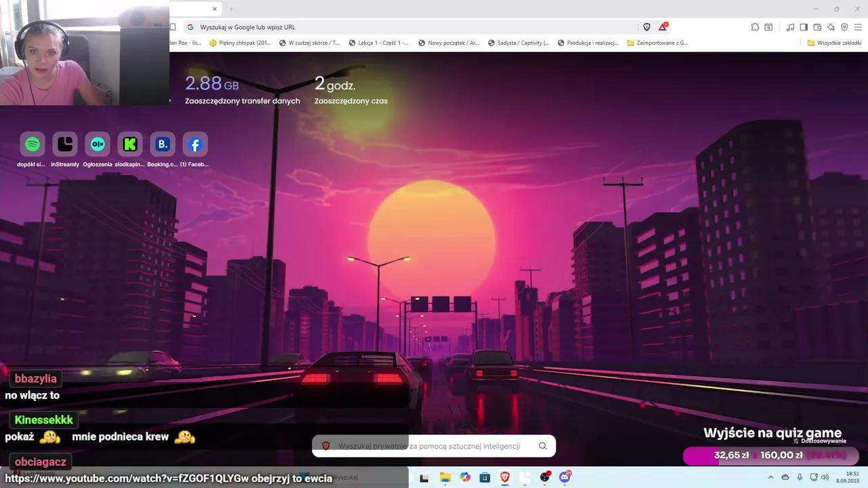Click the '2 godz.' saved time stat

[335, 84]
